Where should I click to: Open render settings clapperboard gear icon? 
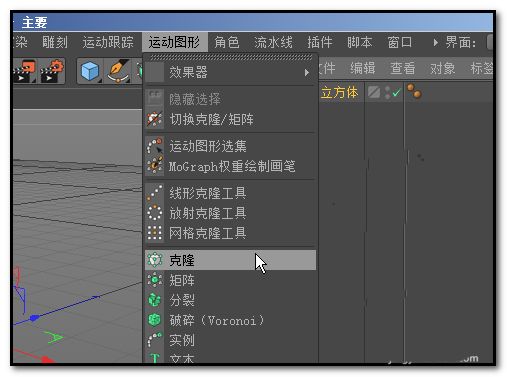pos(51,71)
